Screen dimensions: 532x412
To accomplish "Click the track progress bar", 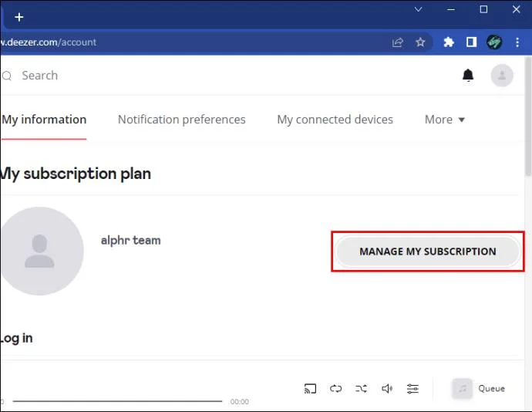I will point(117,401).
